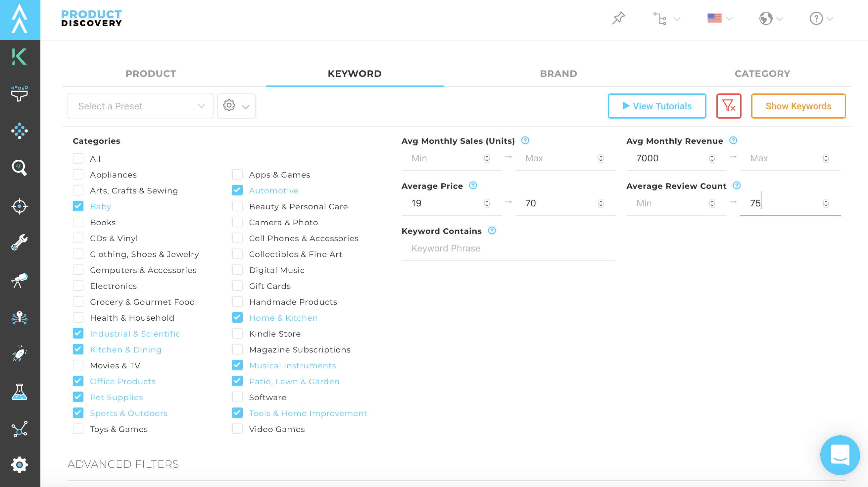Focus the Keyword Phrase input field

(x=508, y=248)
